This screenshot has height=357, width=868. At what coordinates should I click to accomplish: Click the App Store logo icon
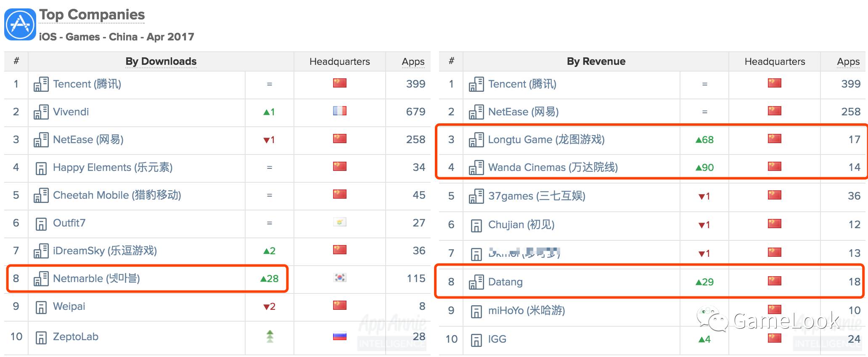20,24
